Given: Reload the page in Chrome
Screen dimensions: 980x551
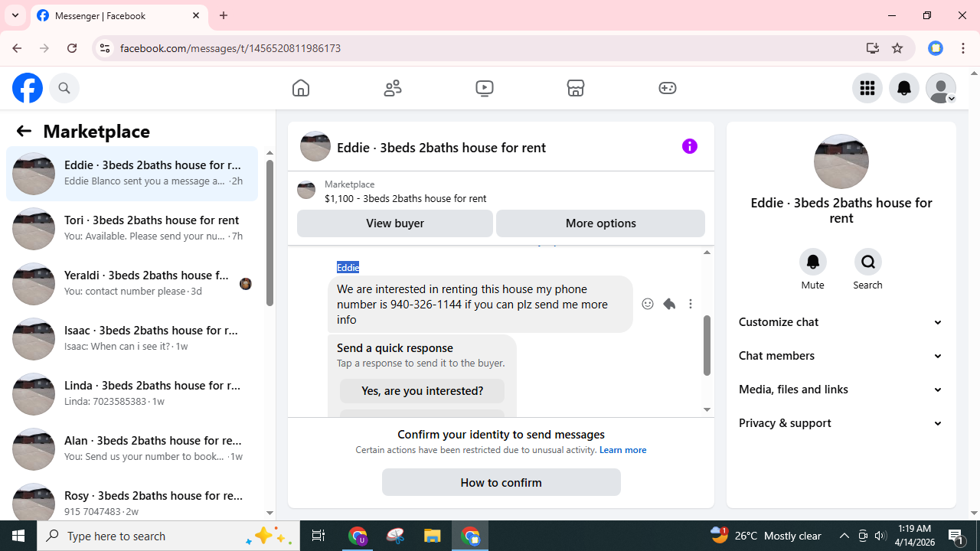Looking at the screenshot, I should (x=72, y=48).
